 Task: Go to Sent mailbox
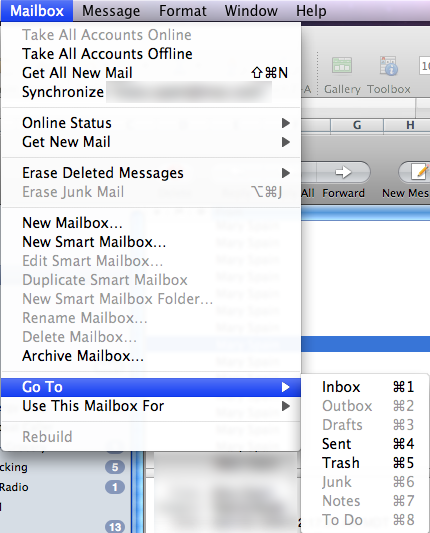pos(365,444)
